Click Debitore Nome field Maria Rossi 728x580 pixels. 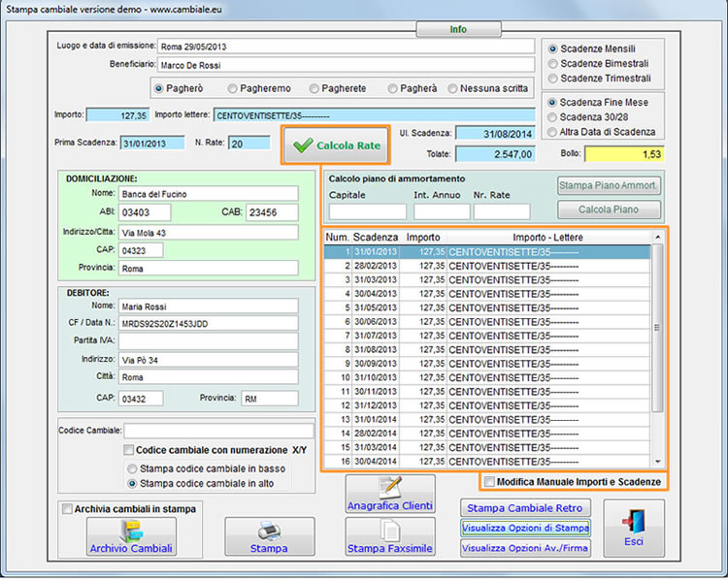209,306
